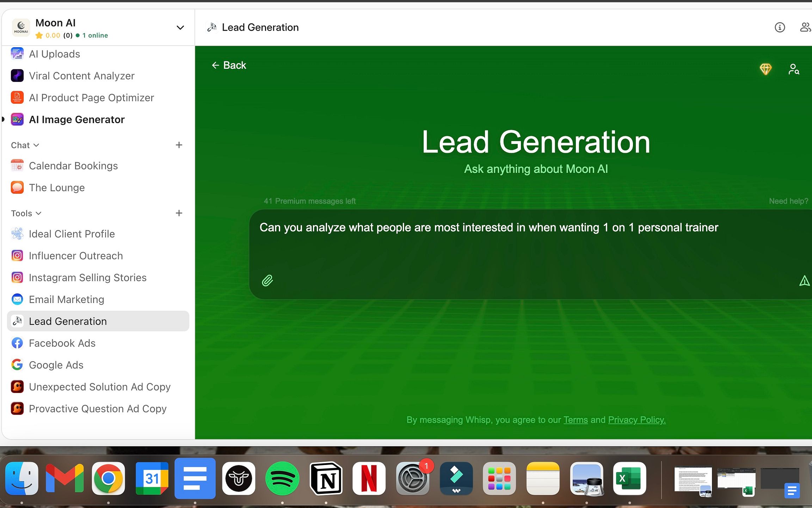Image resolution: width=812 pixels, height=508 pixels.
Task: Add a new item to Tools section
Action: (x=179, y=213)
